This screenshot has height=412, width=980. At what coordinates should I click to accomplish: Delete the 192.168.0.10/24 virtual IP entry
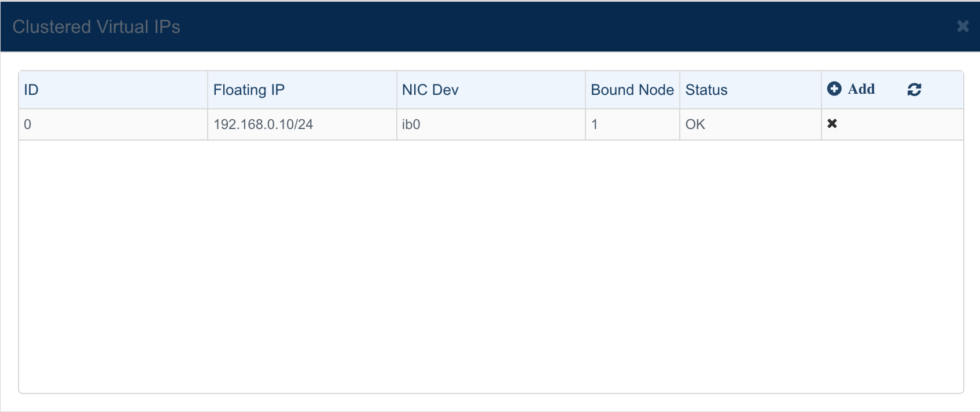(832, 123)
